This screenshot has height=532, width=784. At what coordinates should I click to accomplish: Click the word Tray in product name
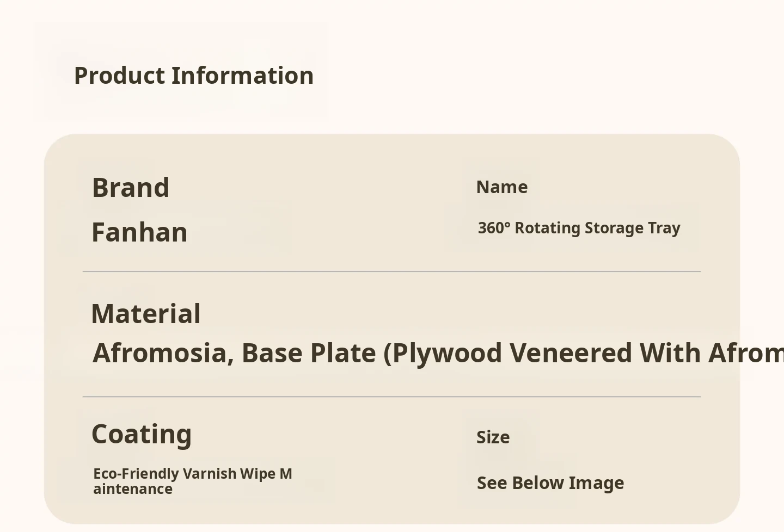point(664,228)
